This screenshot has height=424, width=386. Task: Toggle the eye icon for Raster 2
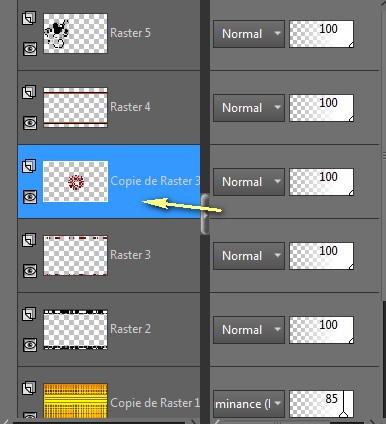(30, 345)
